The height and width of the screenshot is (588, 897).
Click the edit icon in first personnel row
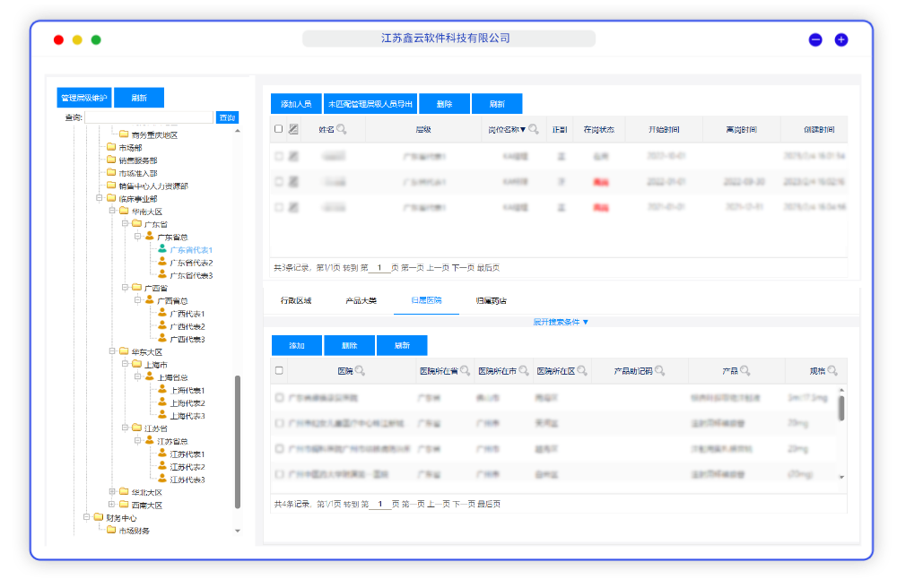293,156
